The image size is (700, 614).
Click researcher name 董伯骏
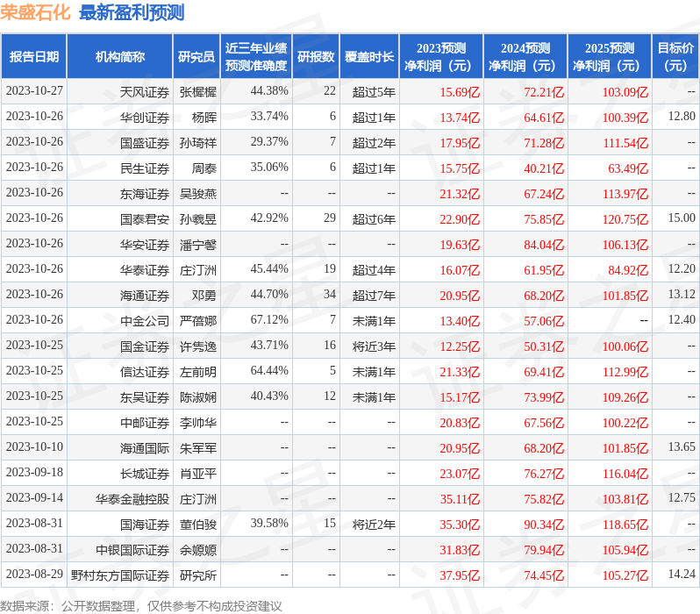click(197, 525)
